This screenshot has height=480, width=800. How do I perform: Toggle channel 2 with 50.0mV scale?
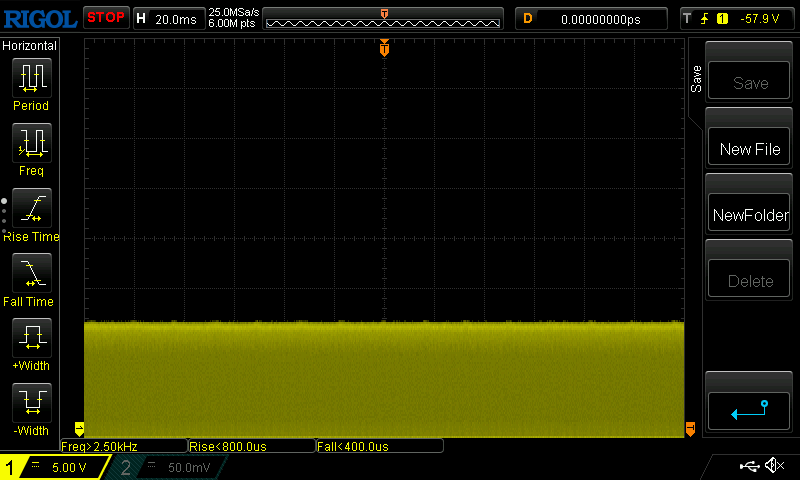pyautogui.click(x=170, y=467)
